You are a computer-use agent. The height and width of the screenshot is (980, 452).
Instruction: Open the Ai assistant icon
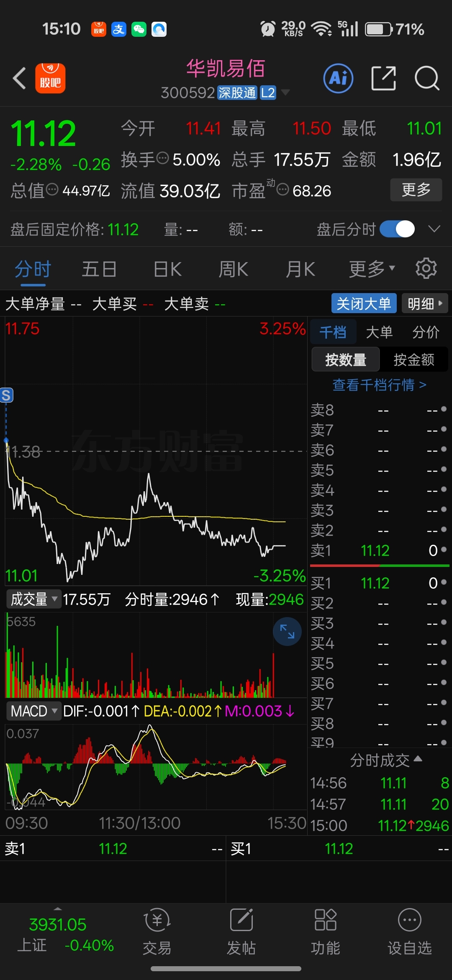338,78
